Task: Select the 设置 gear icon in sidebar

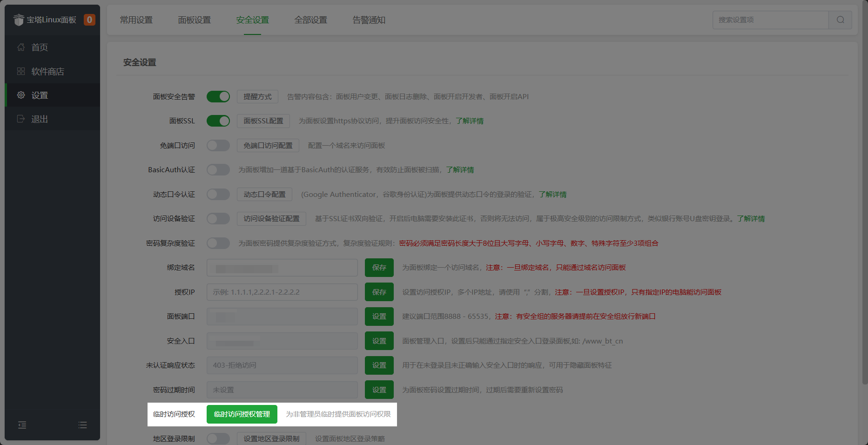Action: click(20, 95)
